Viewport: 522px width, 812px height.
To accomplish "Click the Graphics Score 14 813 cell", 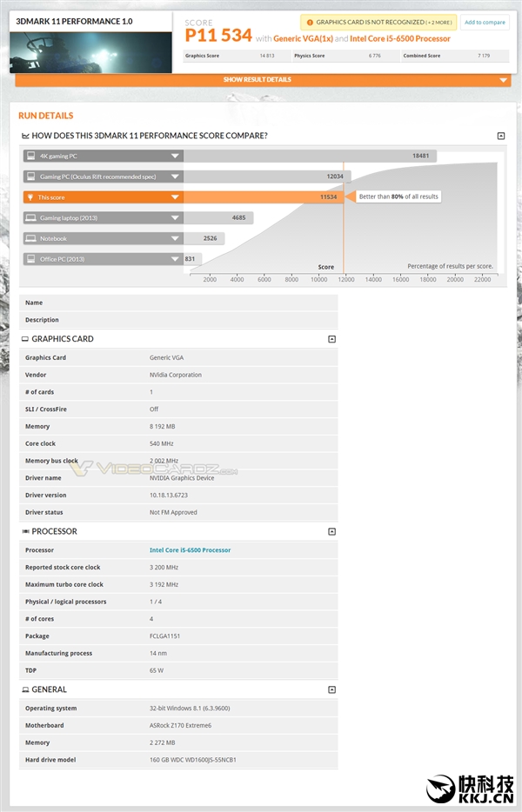I will click(x=237, y=56).
